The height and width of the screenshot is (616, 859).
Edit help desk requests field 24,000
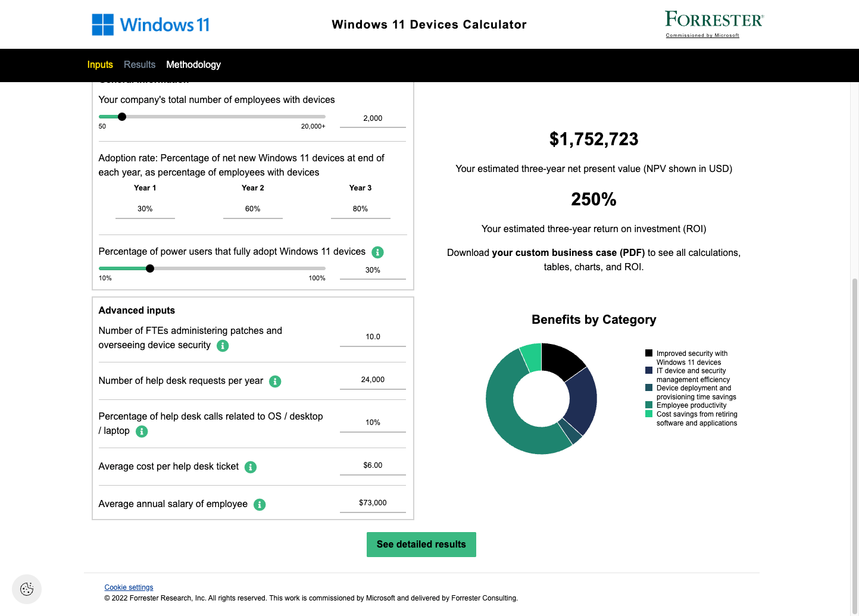[373, 380]
